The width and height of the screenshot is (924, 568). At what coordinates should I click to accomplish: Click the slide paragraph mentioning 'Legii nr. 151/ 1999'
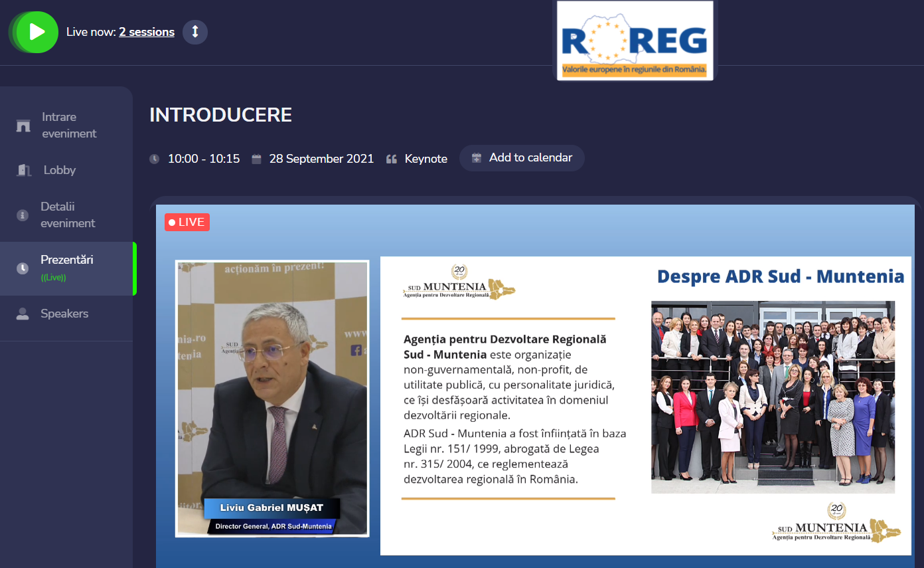click(x=515, y=456)
